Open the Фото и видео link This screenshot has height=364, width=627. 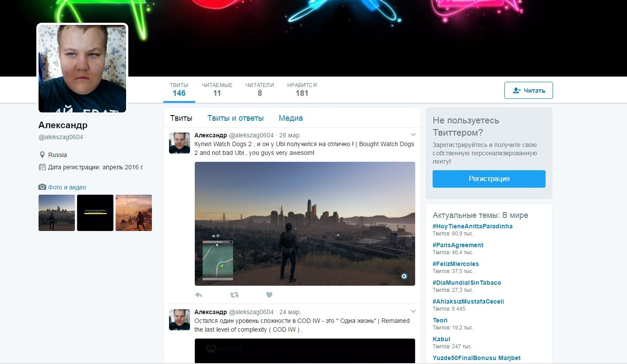tap(67, 187)
